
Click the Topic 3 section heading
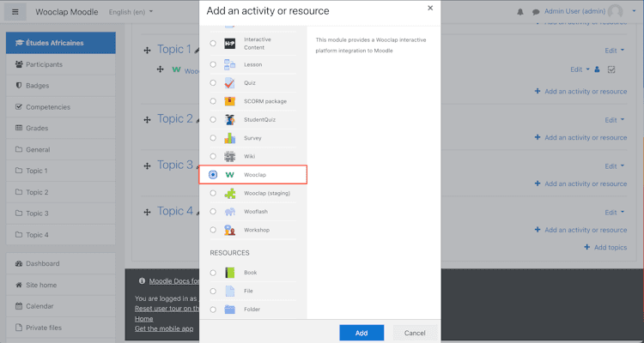click(x=175, y=165)
